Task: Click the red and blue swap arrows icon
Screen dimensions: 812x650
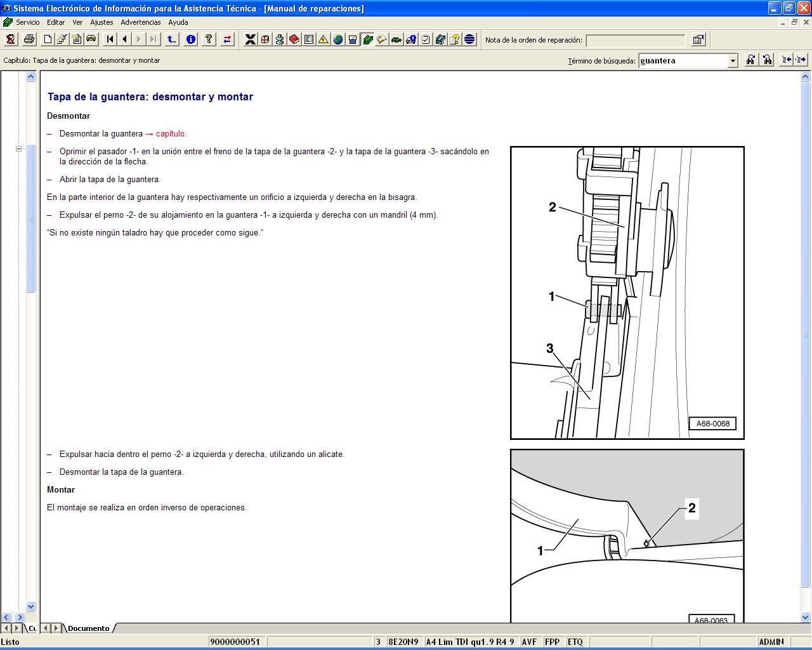Action: 227,39
